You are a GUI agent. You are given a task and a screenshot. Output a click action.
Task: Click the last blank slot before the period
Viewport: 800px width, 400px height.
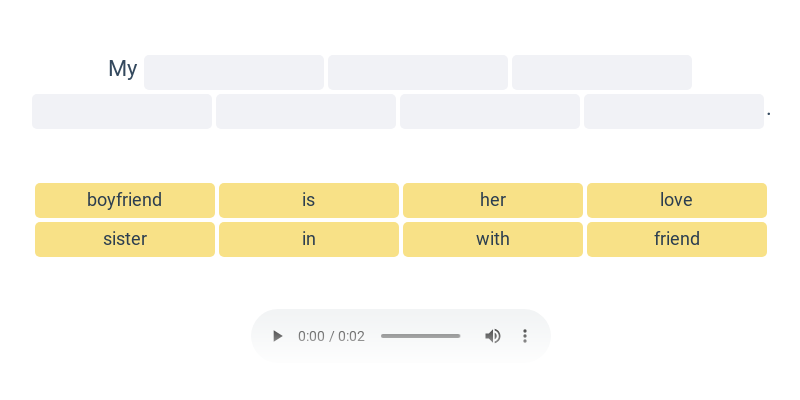(674, 111)
